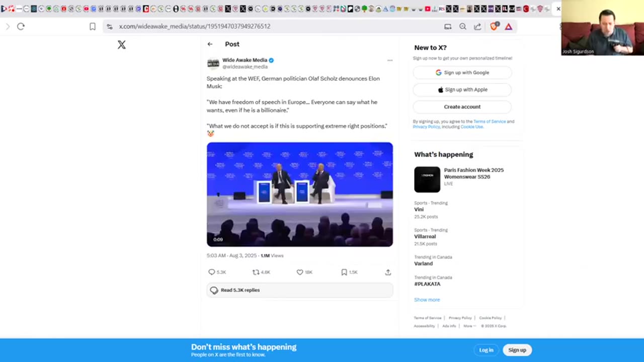Screen dimensions: 644x362
Task: Open the three-dot more menu on the post
Action: (x=390, y=60)
